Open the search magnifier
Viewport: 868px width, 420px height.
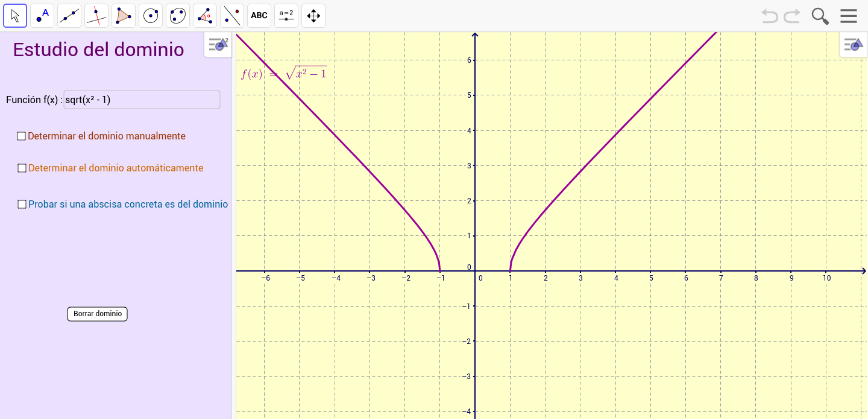820,16
